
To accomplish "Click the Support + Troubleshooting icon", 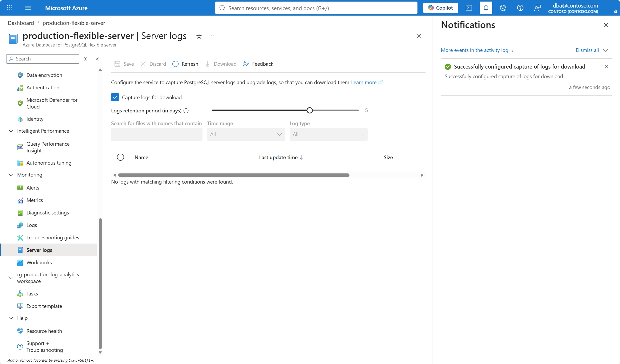I will point(20,347).
